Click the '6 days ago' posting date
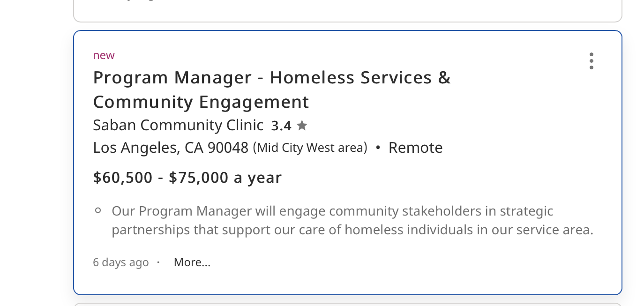 coord(120,262)
